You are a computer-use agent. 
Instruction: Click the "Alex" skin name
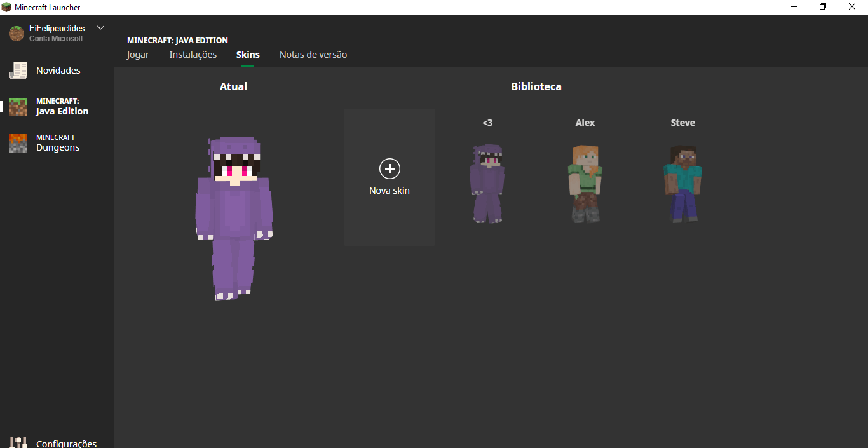click(x=585, y=123)
